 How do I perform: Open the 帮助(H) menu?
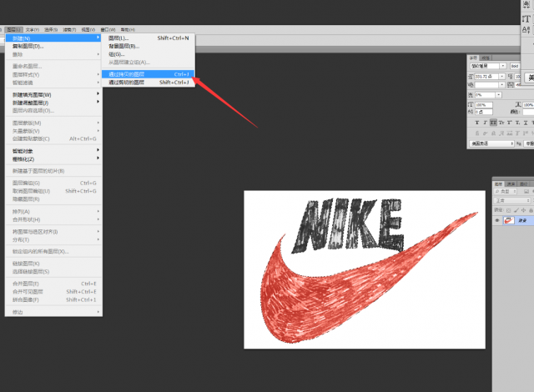[128, 29]
